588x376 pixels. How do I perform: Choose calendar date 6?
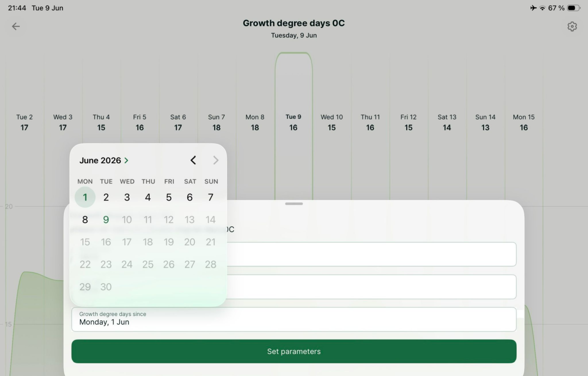point(190,197)
